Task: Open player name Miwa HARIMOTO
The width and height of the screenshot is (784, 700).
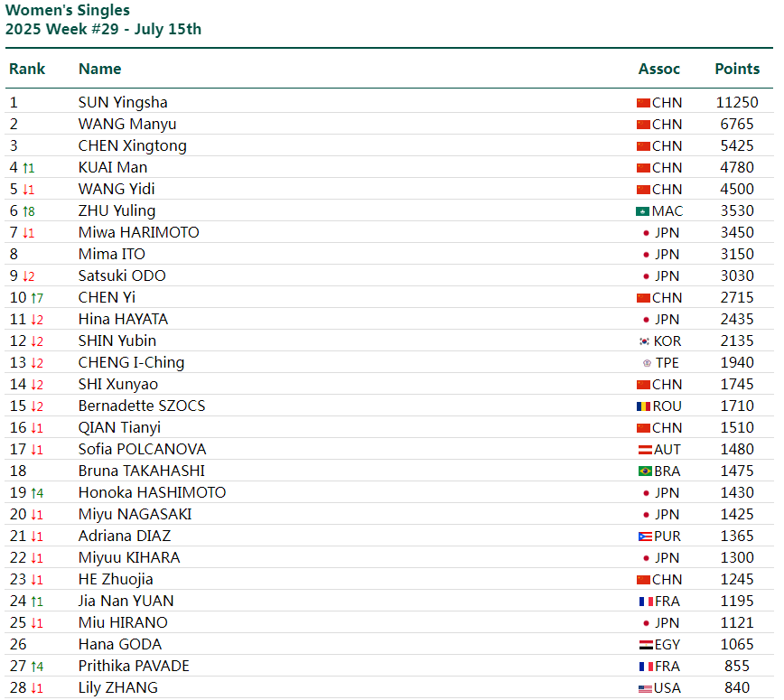Action: coord(139,232)
